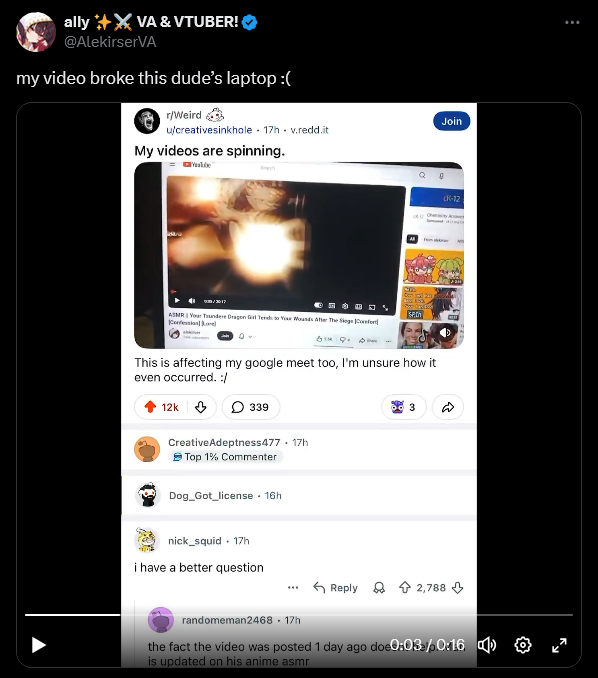Upvote the Reddit post
598x678 pixels.
(150, 407)
